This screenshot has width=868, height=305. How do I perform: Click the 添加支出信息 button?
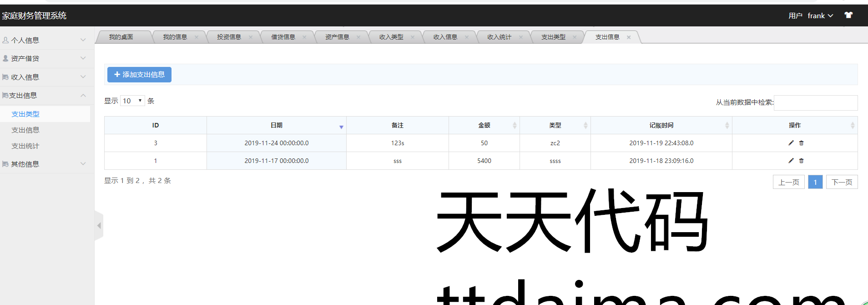click(139, 75)
